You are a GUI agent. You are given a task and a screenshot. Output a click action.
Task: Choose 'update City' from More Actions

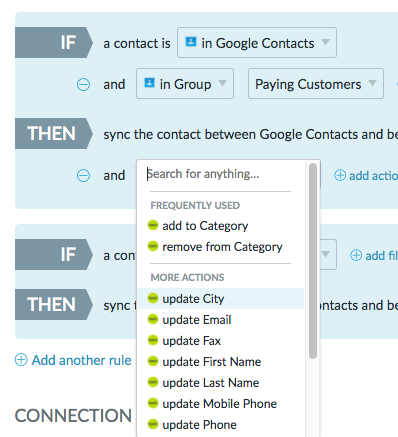coord(221,298)
